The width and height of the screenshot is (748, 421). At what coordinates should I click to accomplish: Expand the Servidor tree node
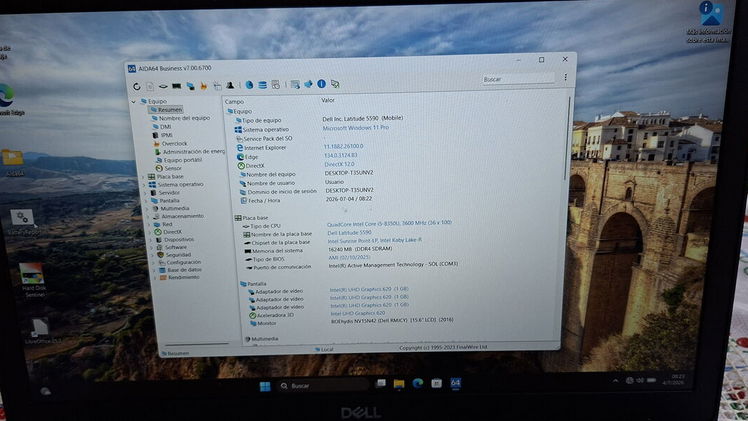point(145,193)
